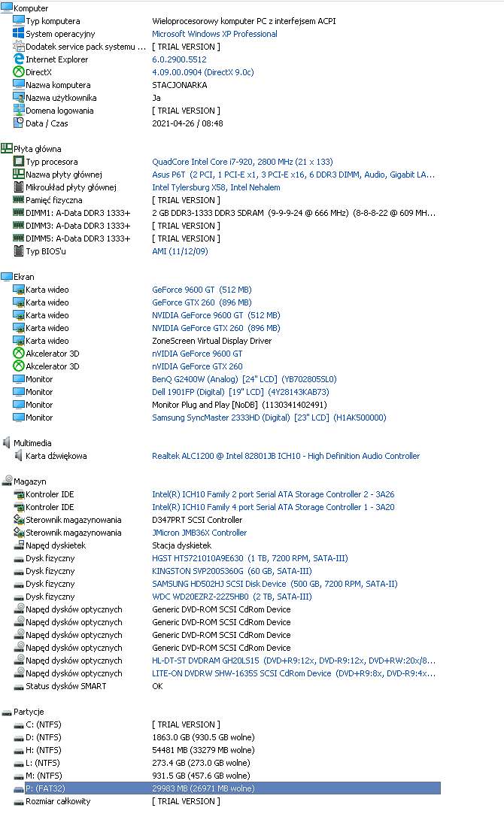
Task: Open the BenQ G2400W monitor link
Action: tap(244, 379)
